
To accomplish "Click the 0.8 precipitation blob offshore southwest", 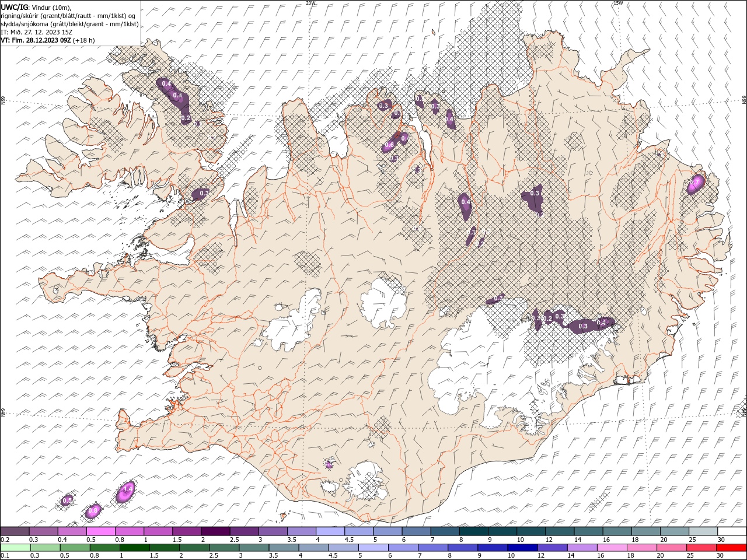I will pos(93,511).
